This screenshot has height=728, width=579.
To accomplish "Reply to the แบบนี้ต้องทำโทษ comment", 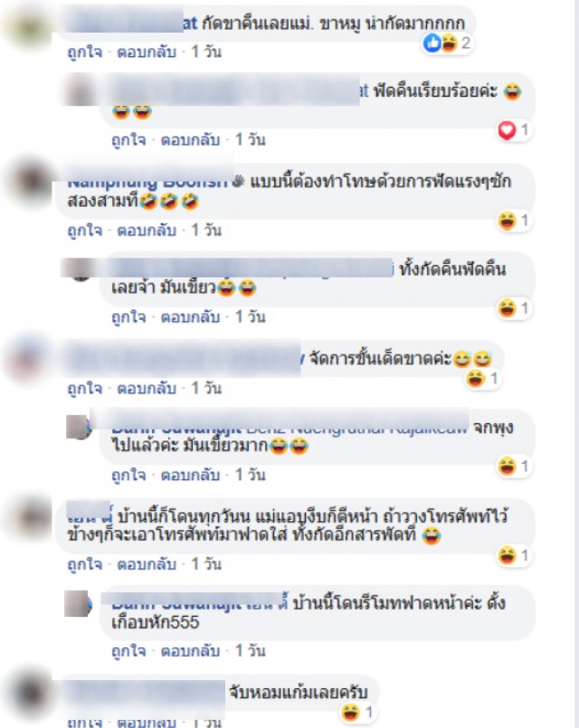I will pos(147,231).
